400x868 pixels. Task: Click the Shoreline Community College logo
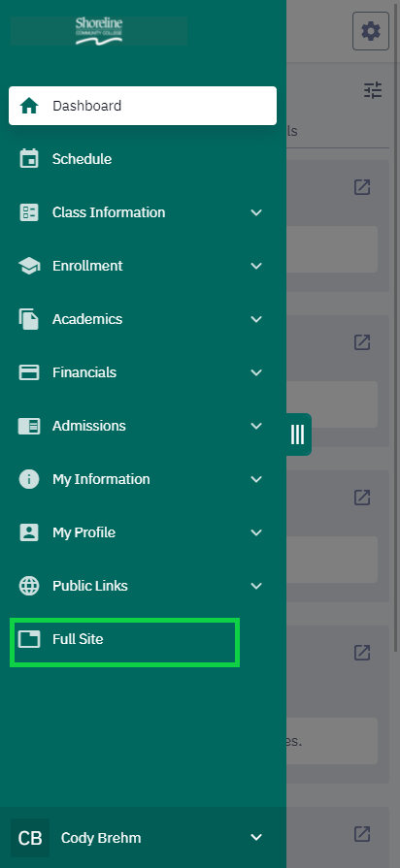99,31
